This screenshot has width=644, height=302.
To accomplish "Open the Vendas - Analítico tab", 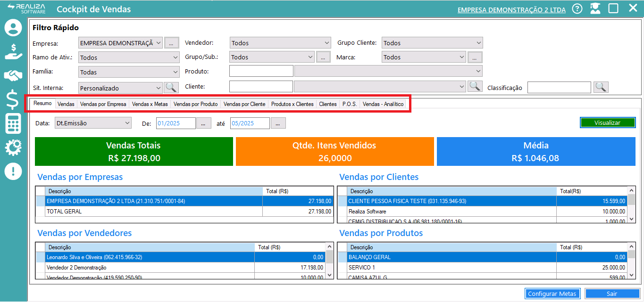I will click(383, 104).
